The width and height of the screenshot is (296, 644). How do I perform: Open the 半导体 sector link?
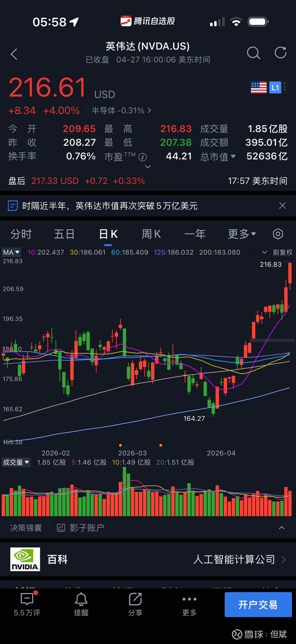[x=121, y=110]
